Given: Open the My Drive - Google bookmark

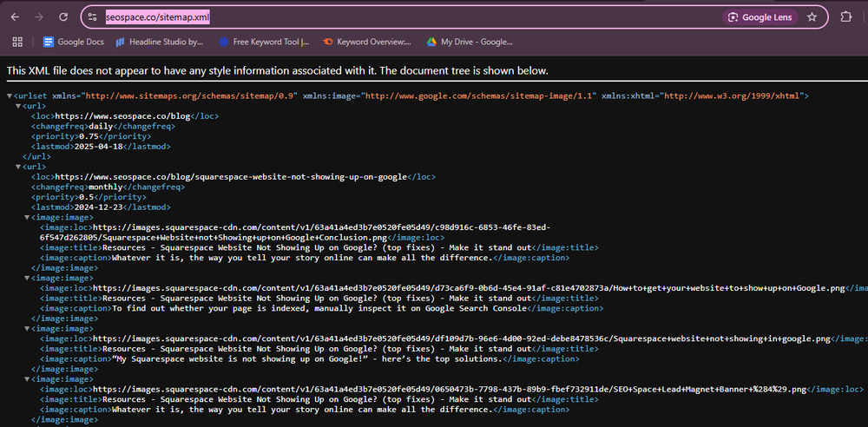Looking at the screenshot, I should (x=470, y=42).
